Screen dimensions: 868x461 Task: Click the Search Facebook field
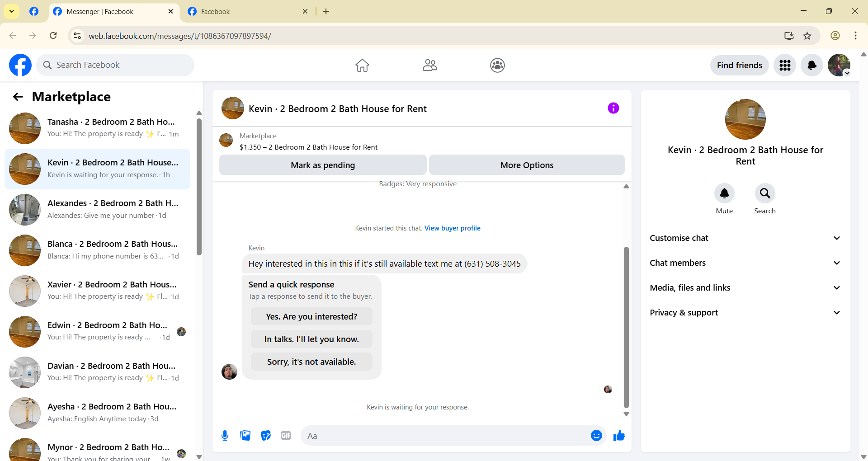pyautogui.click(x=115, y=65)
